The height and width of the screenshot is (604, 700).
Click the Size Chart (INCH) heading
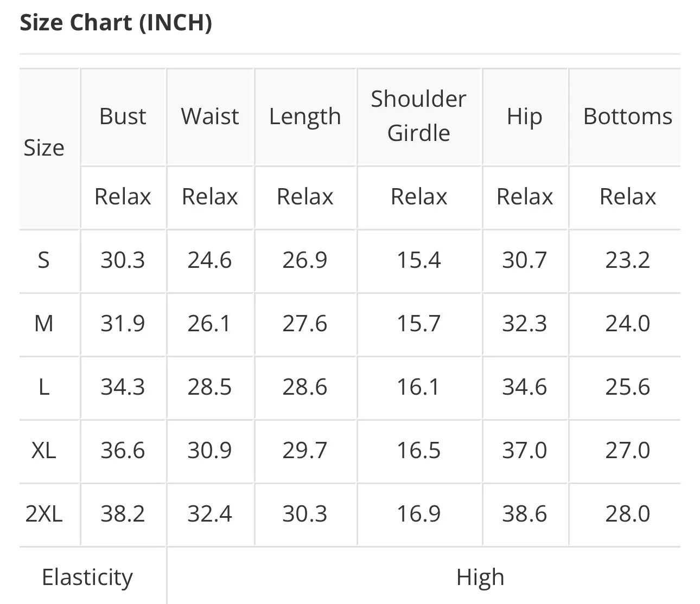click(116, 23)
